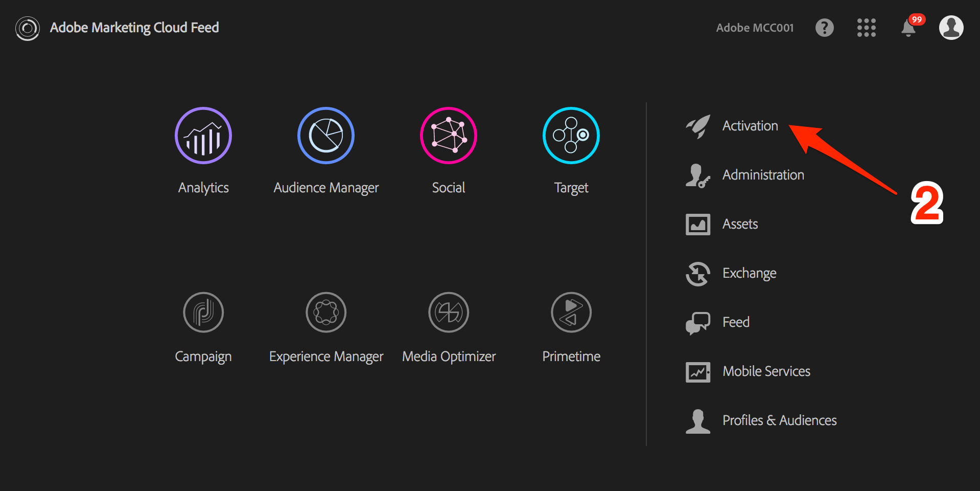Open the user profile avatar
Viewport: 980px width, 491px height.
pyautogui.click(x=951, y=28)
